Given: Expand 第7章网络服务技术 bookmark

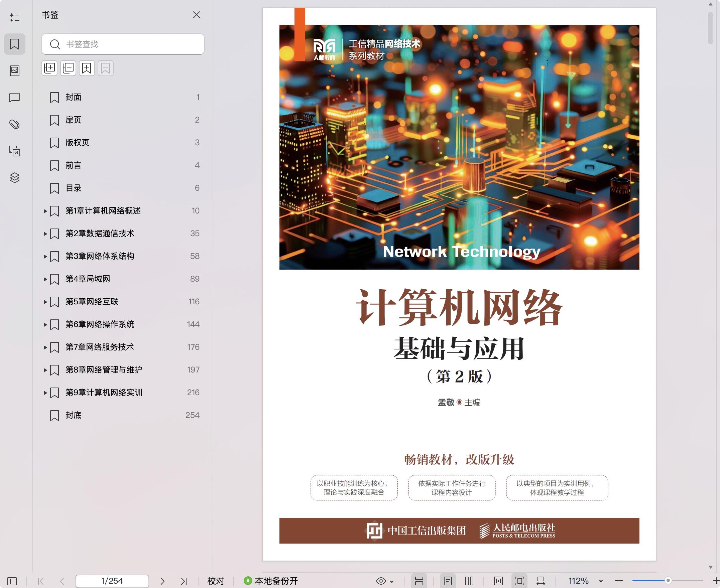Looking at the screenshot, I should pyautogui.click(x=45, y=347).
